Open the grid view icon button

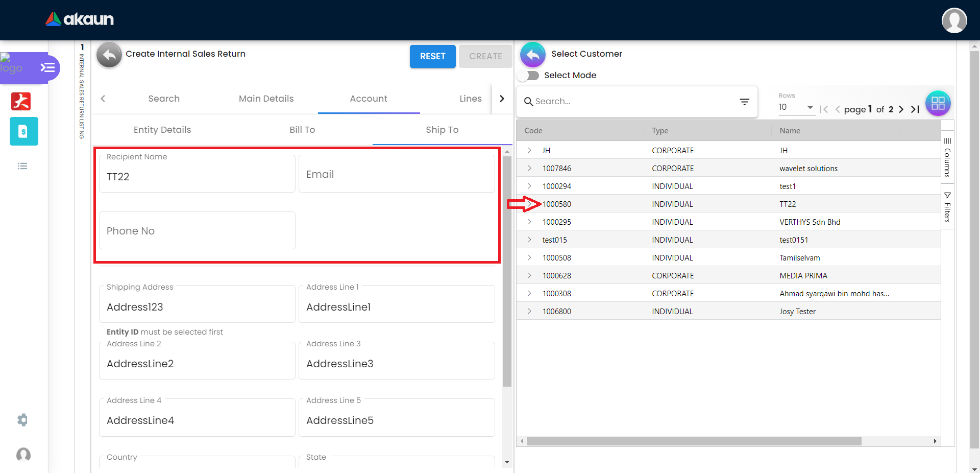(938, 103)
